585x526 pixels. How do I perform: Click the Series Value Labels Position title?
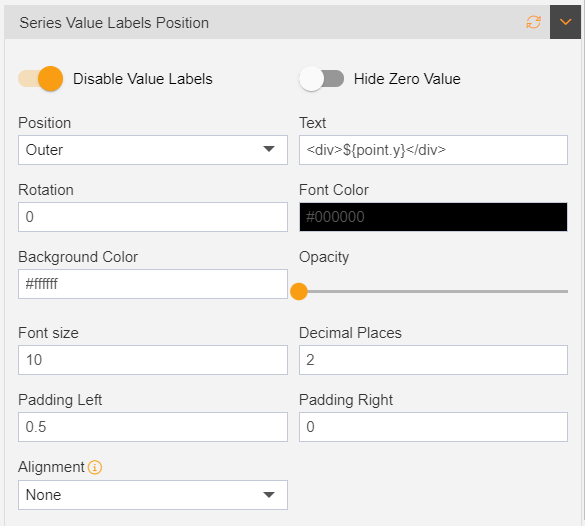[114, 23]
